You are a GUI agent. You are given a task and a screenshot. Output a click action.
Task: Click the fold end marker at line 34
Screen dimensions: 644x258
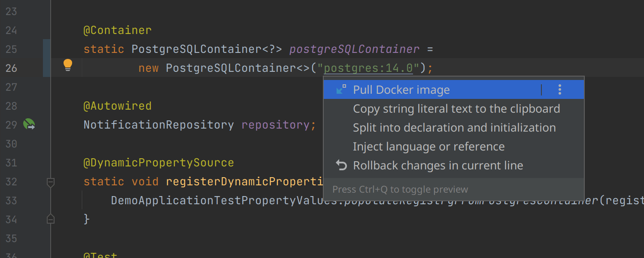click(51, 219)
